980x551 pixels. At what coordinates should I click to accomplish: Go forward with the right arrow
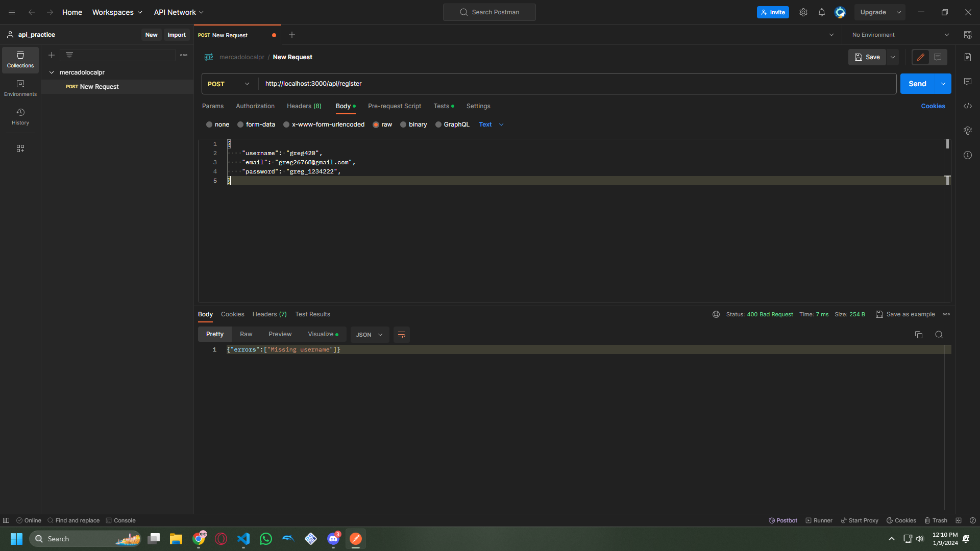tap(50, 12)
